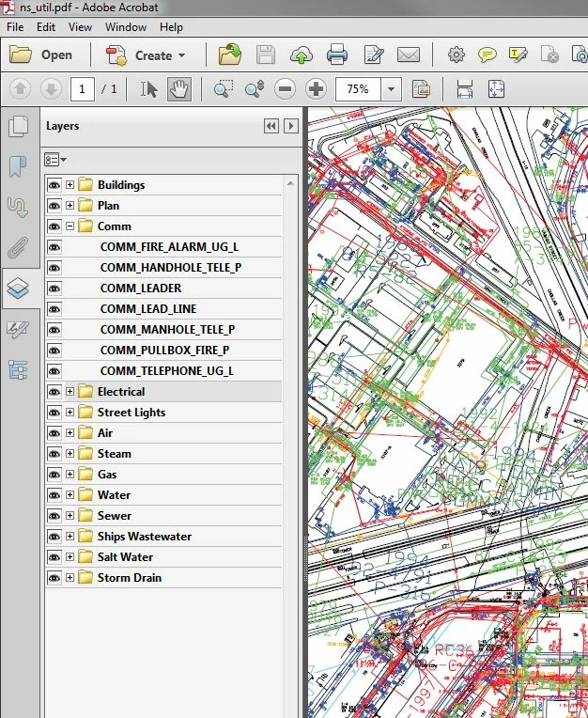Viewport: 588px width, 718px height.
Task: Select the Salt Water layer group
Action: coord(125,556)
